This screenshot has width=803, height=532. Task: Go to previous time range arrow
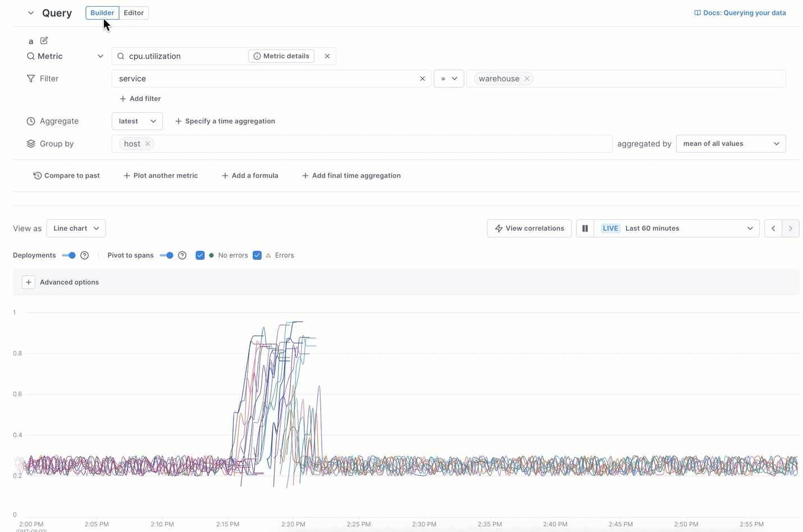773,228
